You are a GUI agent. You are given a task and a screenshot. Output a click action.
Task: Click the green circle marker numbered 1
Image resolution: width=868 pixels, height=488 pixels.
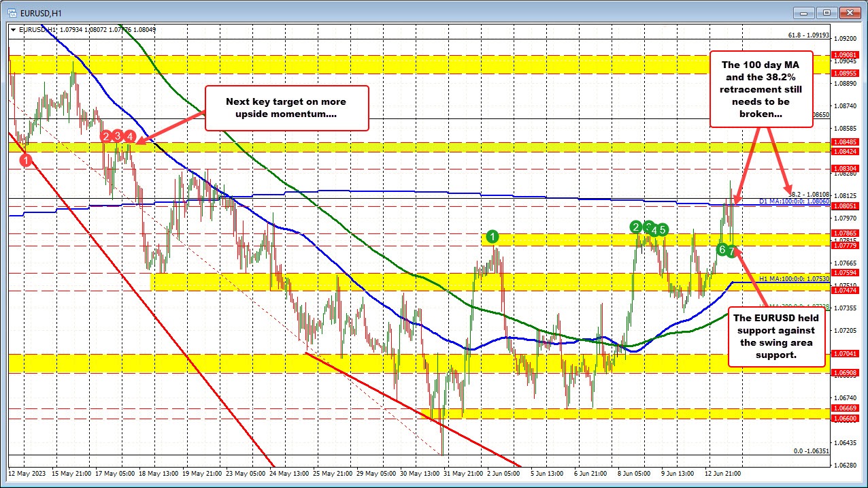(493, 237)
